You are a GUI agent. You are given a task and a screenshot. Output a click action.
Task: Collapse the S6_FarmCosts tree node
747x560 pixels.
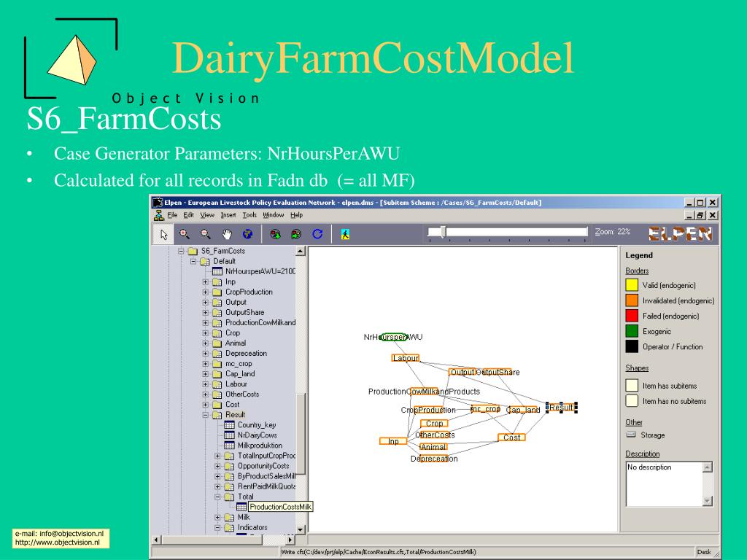[181, 251]
